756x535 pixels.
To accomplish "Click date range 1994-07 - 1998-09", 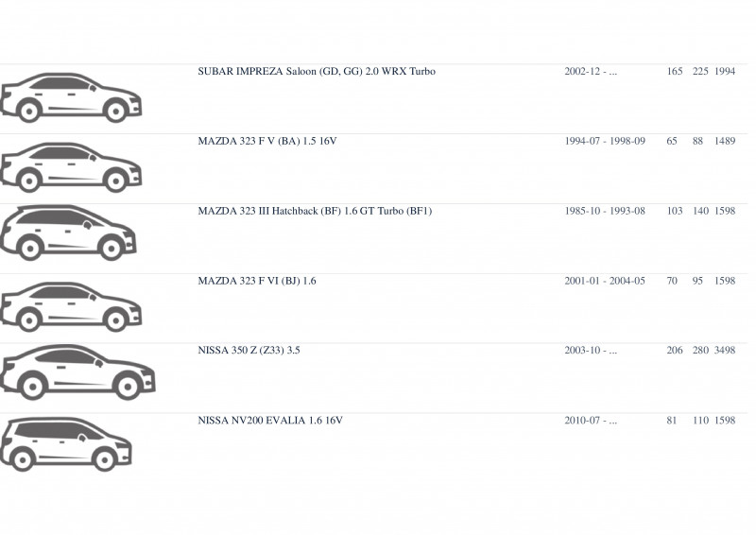I will pyautogui.click(x=605, y=142).
